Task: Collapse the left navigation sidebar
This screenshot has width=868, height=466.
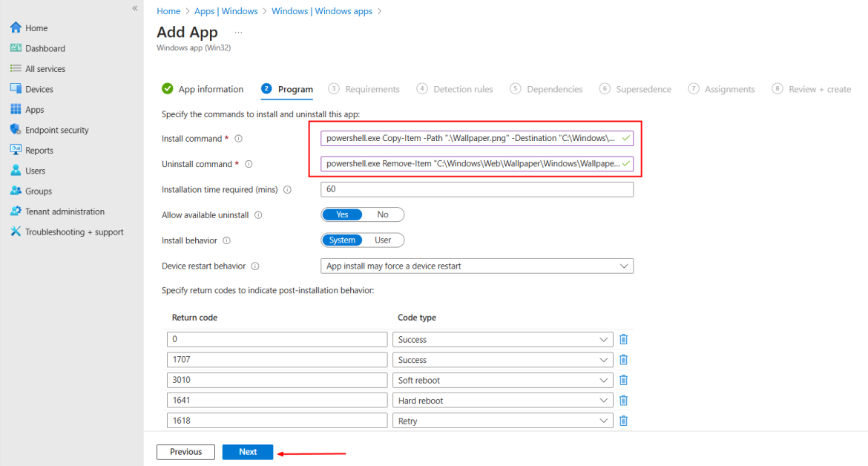Action: 134,7
